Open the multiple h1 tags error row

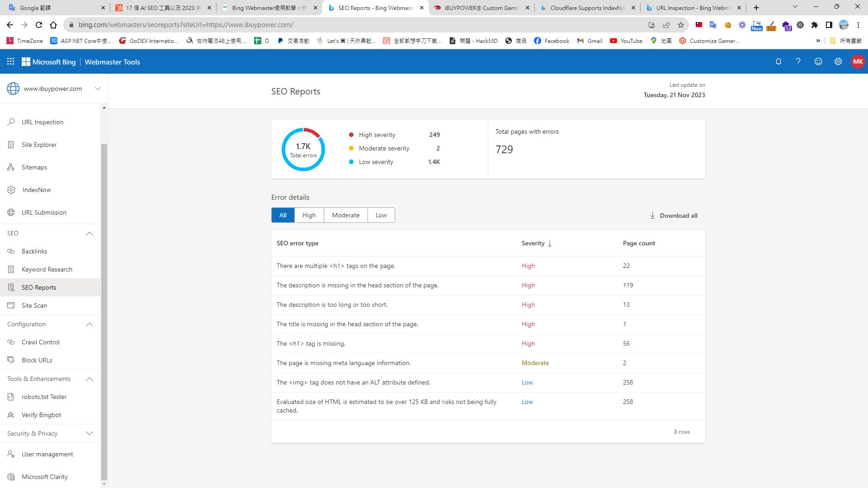point(335,266)
